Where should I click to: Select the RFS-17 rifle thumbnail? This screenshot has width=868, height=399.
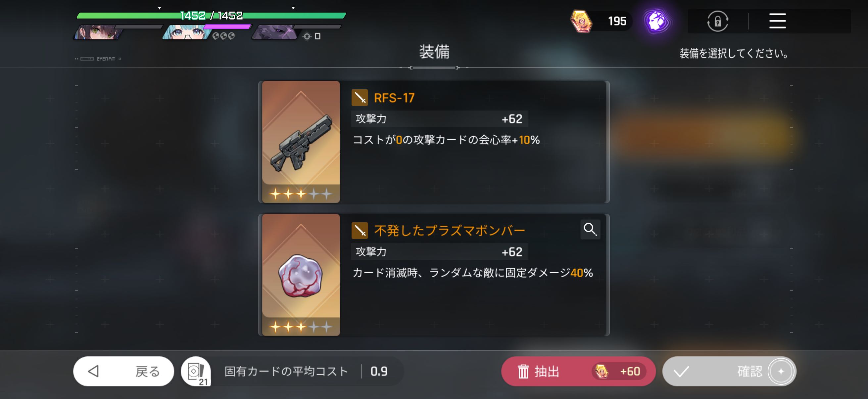pyautogui.click(x=301, y=142)
